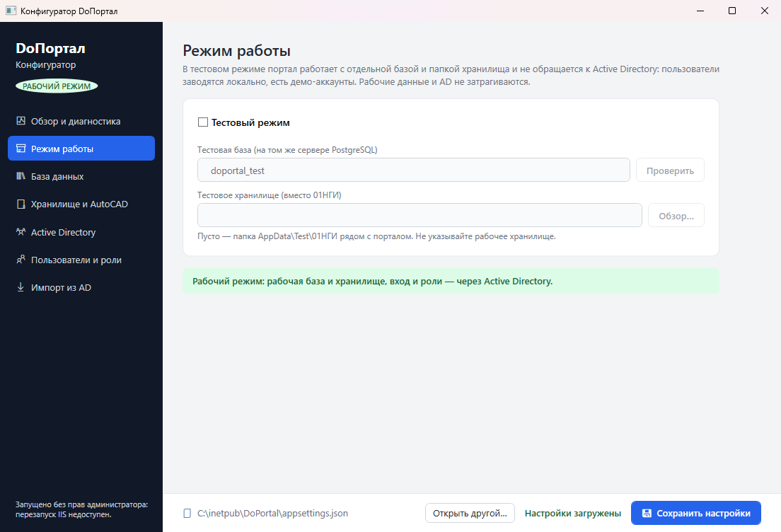Click the people icon beside Active Directory
The image size is (781, 532).
coord(21,232)
